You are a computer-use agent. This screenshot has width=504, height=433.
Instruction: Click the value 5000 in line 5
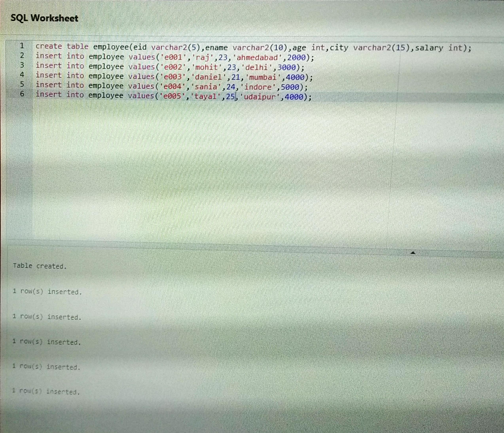pyautogui.click(x=290, y=87)
